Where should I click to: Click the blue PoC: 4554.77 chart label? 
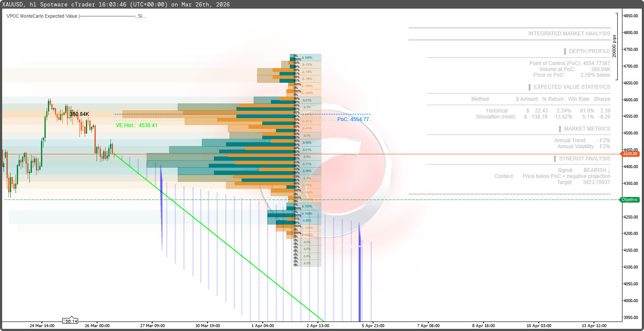point(353,119)
